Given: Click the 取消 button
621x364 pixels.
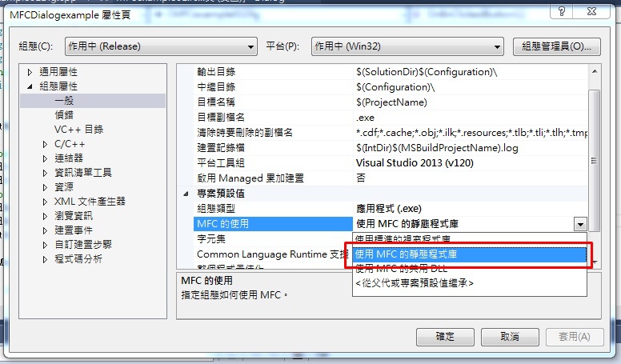Looking at the screenshot, I should tap(510, 337).
